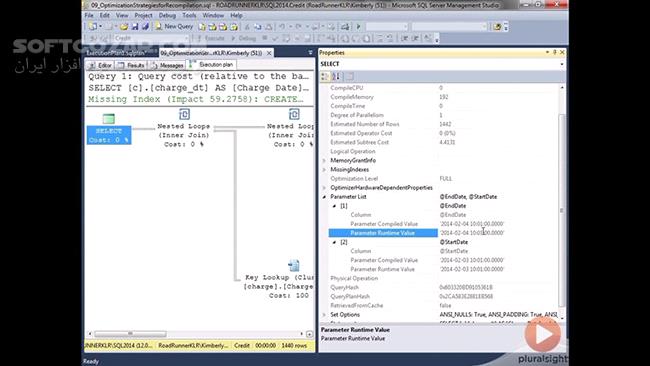Click the Missing Index green text line
The width and height of the screenshot is (650, 366).
coord(196,99)
